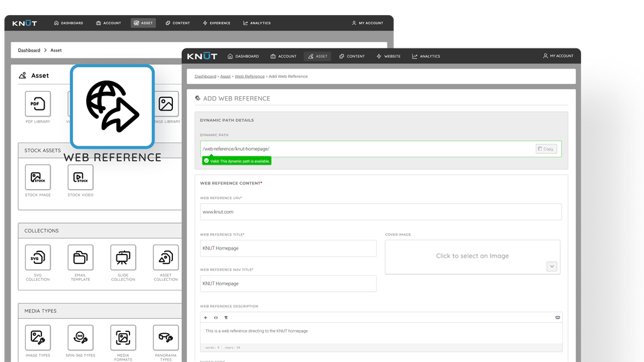
Task: Open the Website menu in navigation bar
Action: [388, 57]
